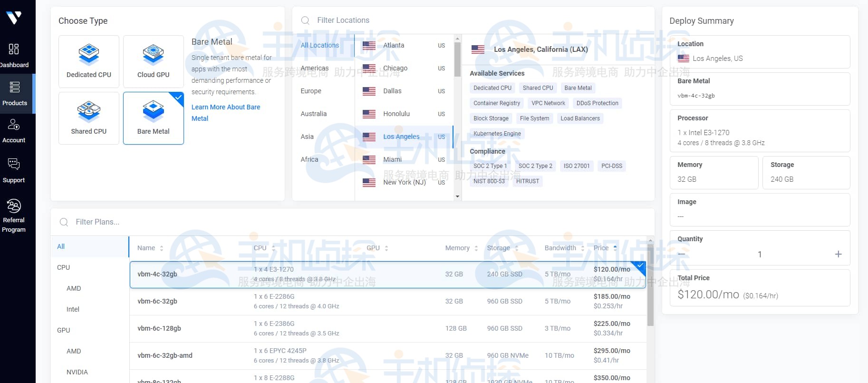Select the Cloud GPU type card
Viewport: 868px width, 383px height.
pyautogui.click(x=153, y=61)
